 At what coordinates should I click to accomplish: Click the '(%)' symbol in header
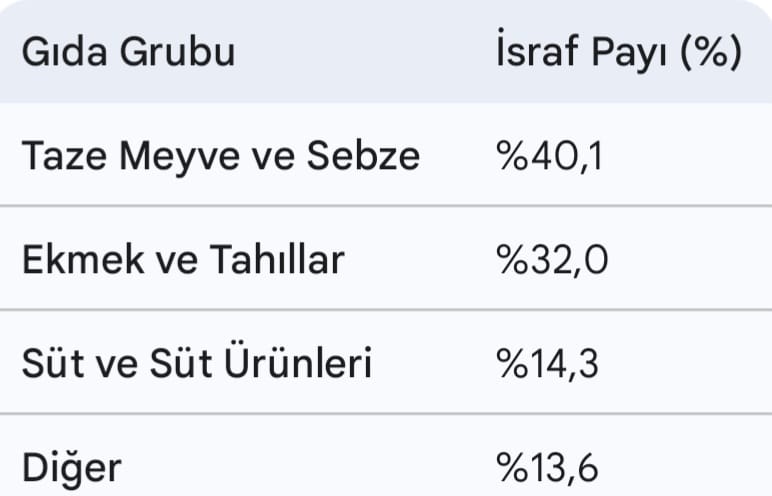[710, 52]
